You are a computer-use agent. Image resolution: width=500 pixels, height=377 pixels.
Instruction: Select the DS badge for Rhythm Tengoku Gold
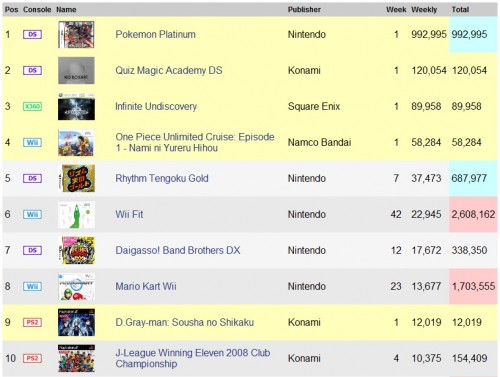32,178
